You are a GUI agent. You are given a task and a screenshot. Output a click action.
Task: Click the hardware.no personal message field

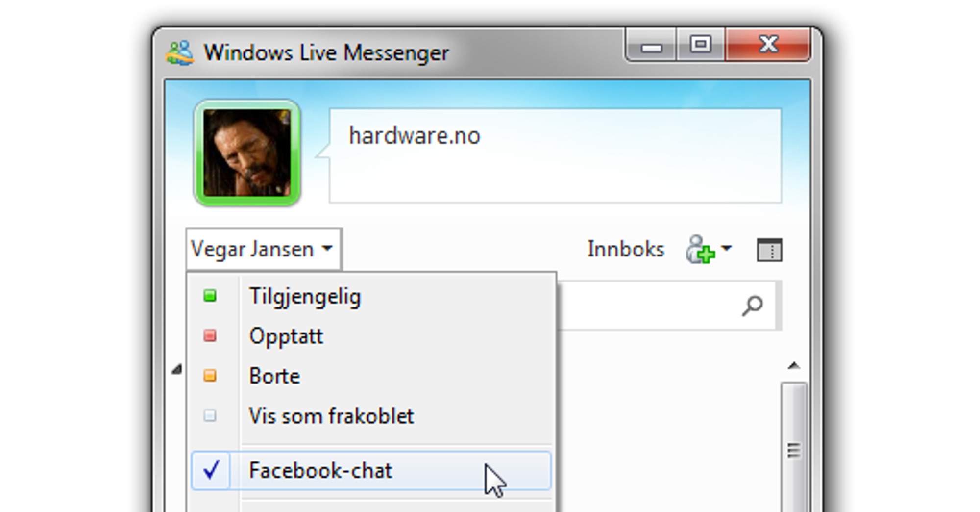pos(555,155)
